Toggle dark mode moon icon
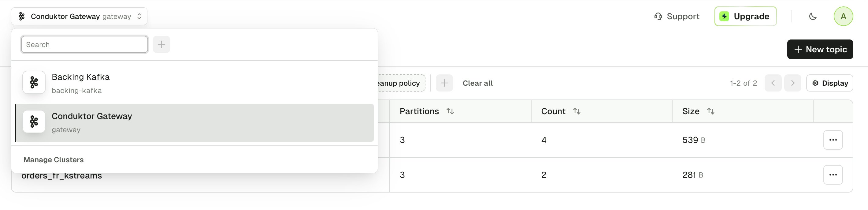This screenshot has width=868, height=210. coord(813,16)
